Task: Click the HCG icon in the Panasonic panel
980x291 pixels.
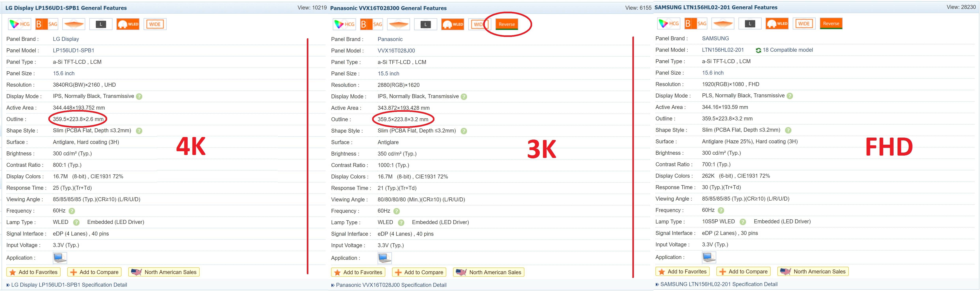Action: pyautogui.click(x=344, y=24)
